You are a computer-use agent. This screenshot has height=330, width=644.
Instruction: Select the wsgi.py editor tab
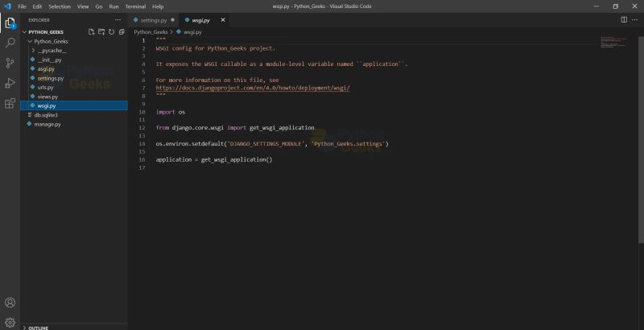click(x=201, y=20)
